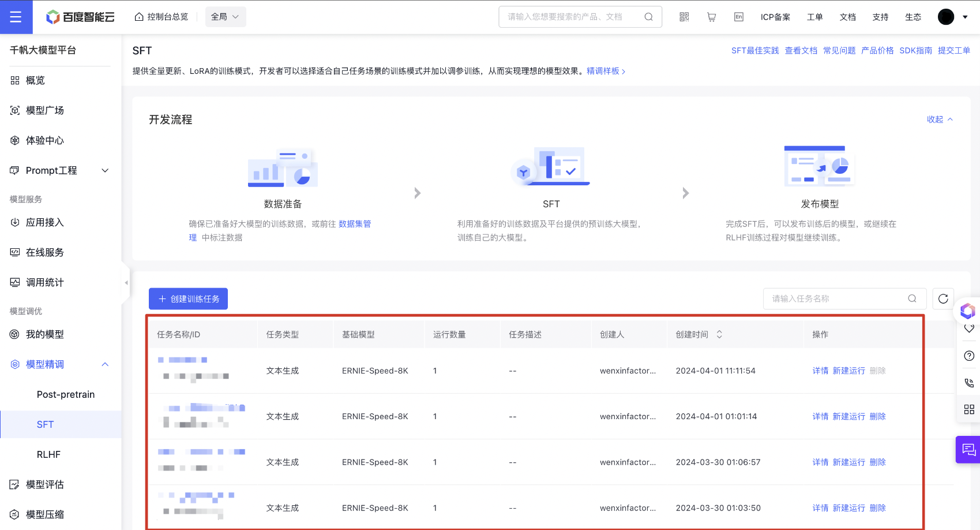Image resolution: width=980 pixels, height=530 pixels.
Task: Select Post-pretrain submenu item
Action: coord(66,394)
